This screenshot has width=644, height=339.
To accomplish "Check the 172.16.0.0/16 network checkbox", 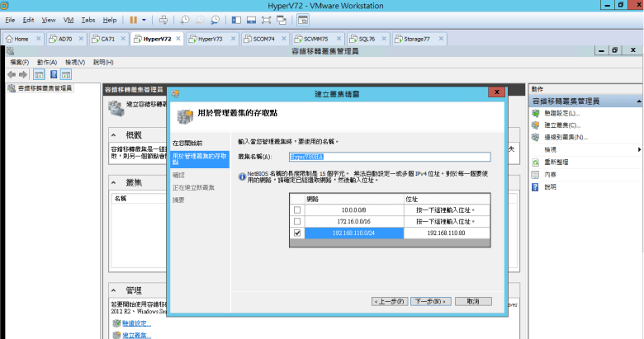I will tap(297, 222).
